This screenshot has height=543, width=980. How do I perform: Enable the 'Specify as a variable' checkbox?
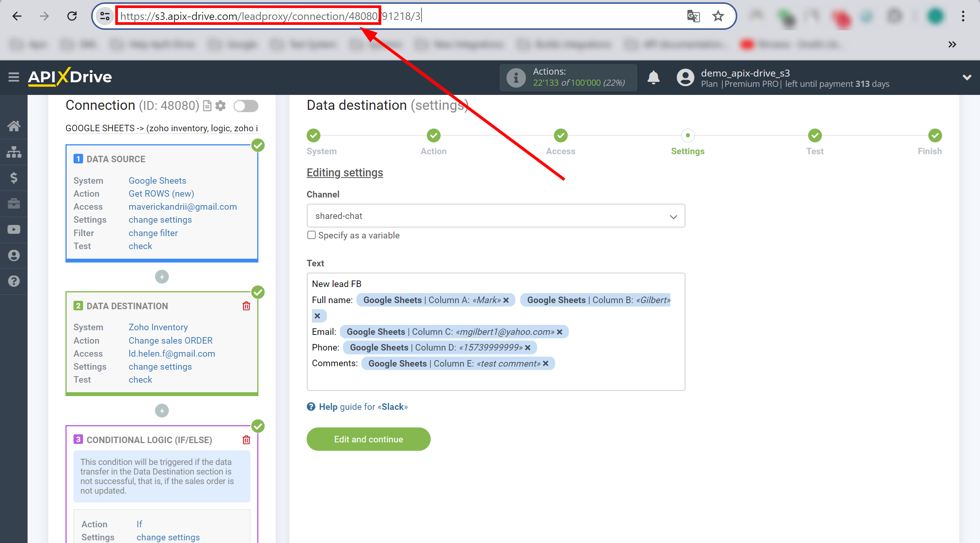pos(310,235)
